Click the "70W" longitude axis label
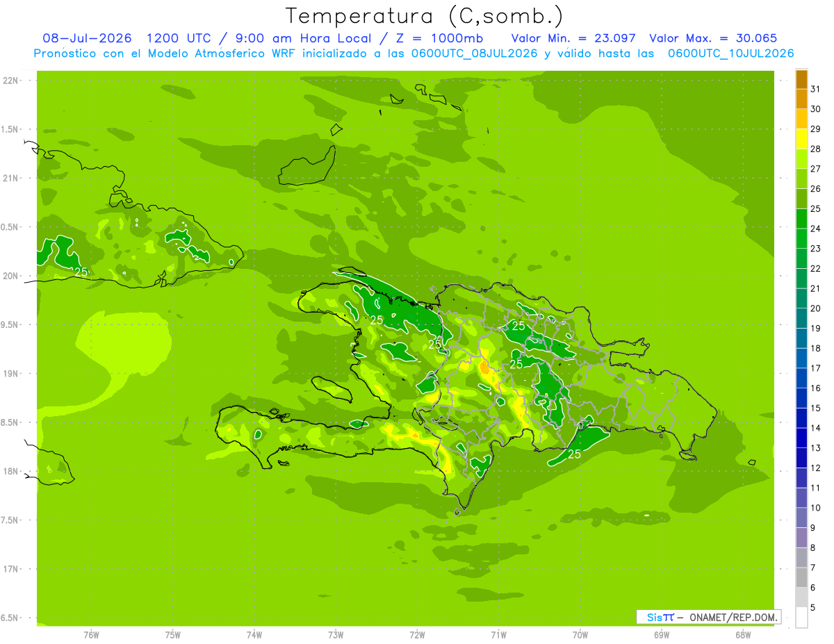 [580, 634]
